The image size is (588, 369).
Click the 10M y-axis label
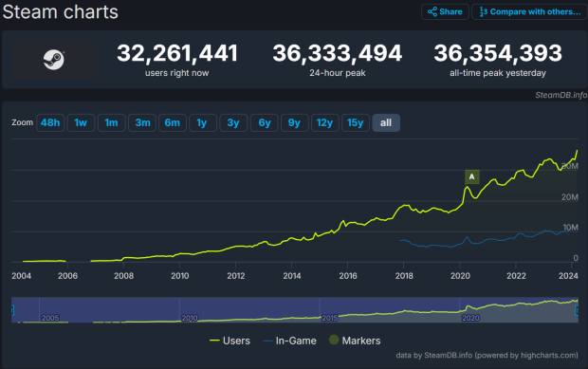tap(570, 228)
